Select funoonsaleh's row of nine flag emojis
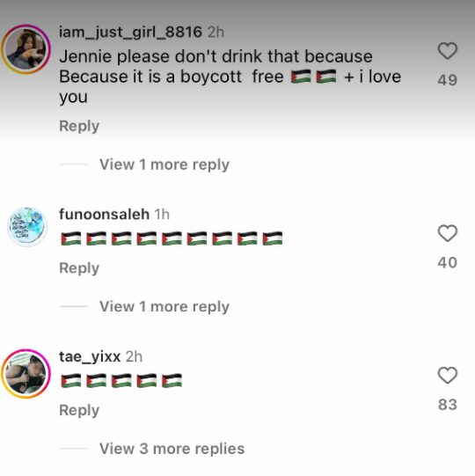475x476 pixels. click(172, 238)
